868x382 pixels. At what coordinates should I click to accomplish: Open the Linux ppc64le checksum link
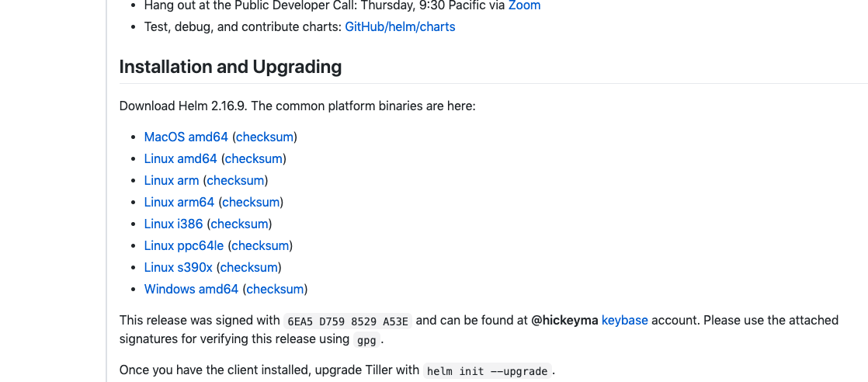261,245
